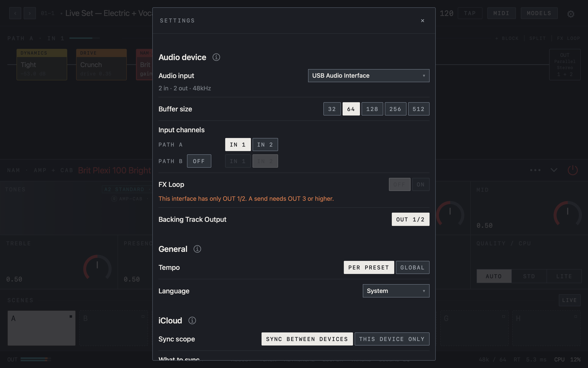
Task: Select LITE quality mode
Action: pyautogui.click(x=564, y=276)
